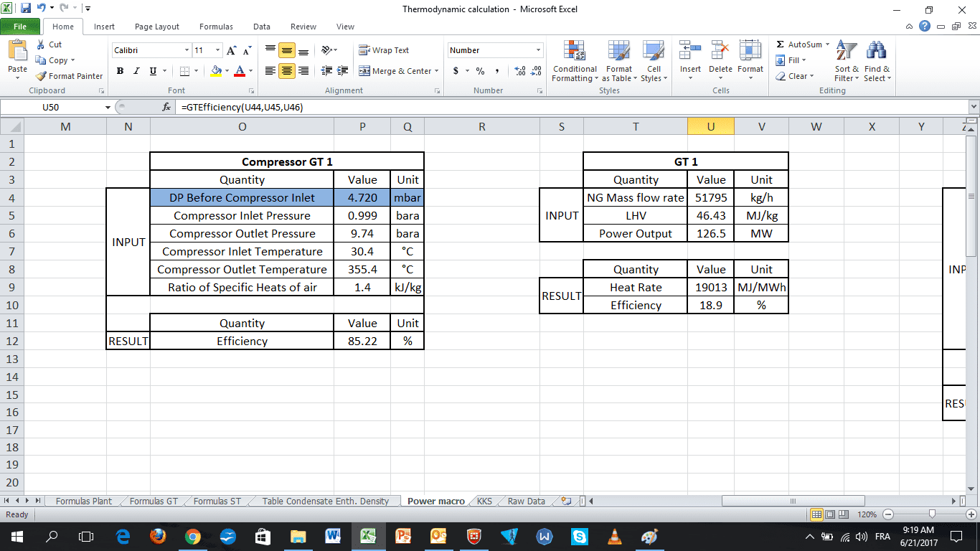Toggle Wrap Text on selected cell

tap(384, 50)
